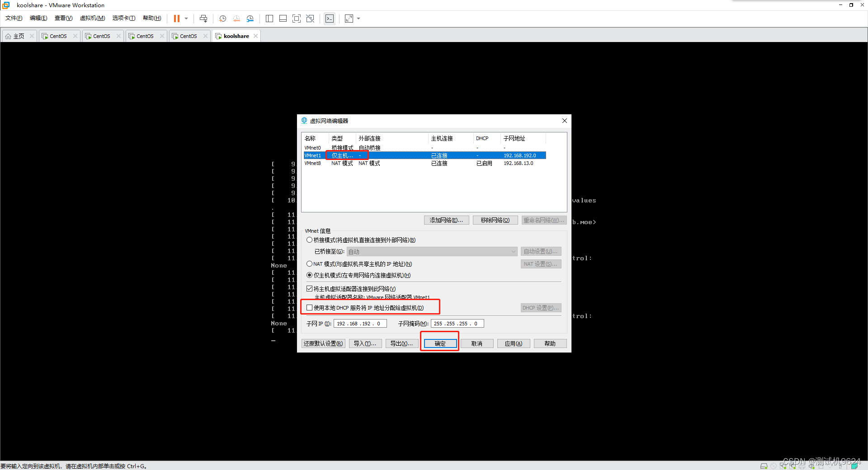868x470 pixels.
Task: Open the message log note icon
Action: coord(854,466)
